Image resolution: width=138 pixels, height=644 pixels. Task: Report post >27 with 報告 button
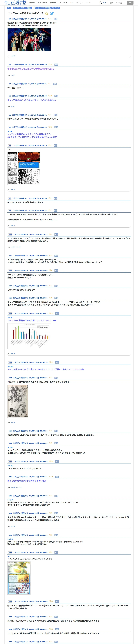[56, 617]
